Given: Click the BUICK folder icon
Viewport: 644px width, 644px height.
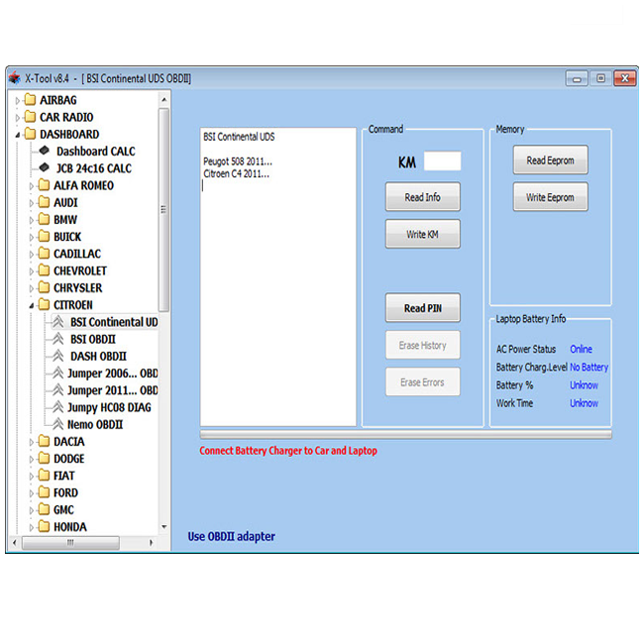Looking at the screenshot, I should (x=44, y=237).
